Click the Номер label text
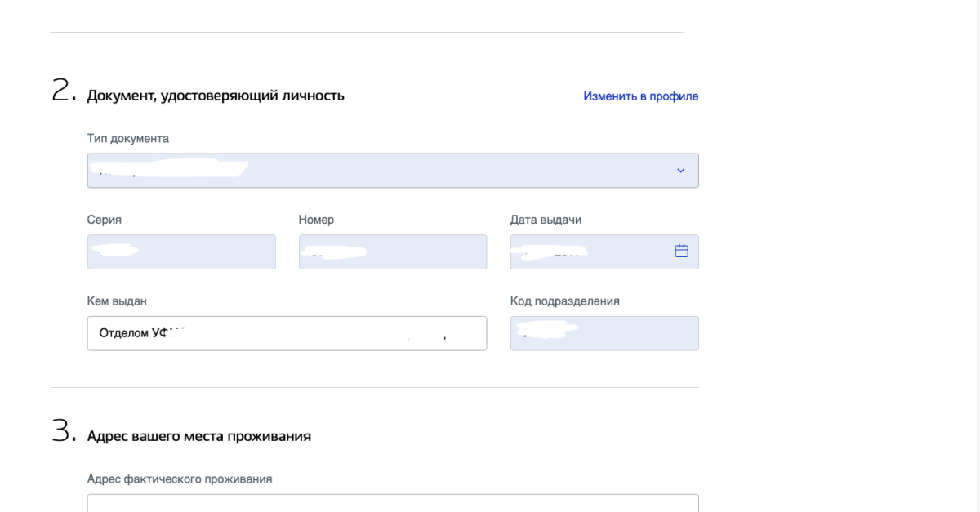 pos(316,220)
